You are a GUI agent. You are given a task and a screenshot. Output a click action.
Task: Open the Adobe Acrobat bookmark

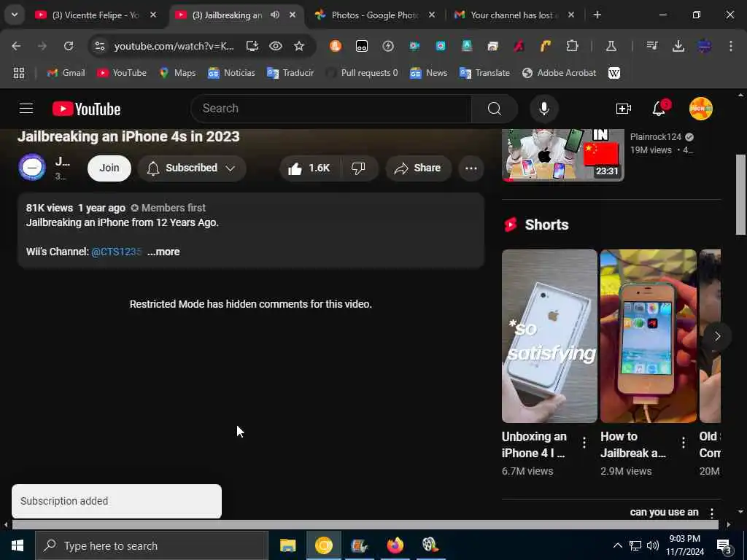pyautogui.click(x=560, y=73)
